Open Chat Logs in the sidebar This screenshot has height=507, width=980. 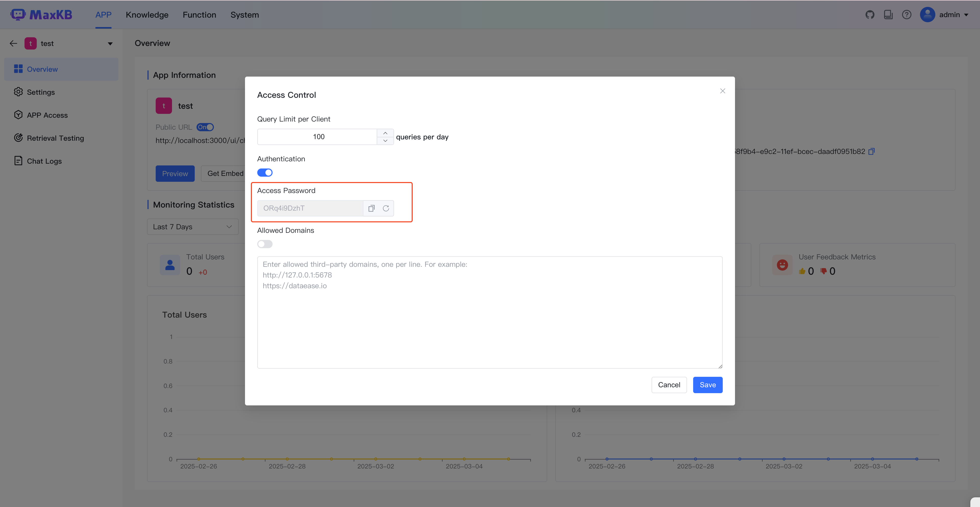[x=61, y=161]
